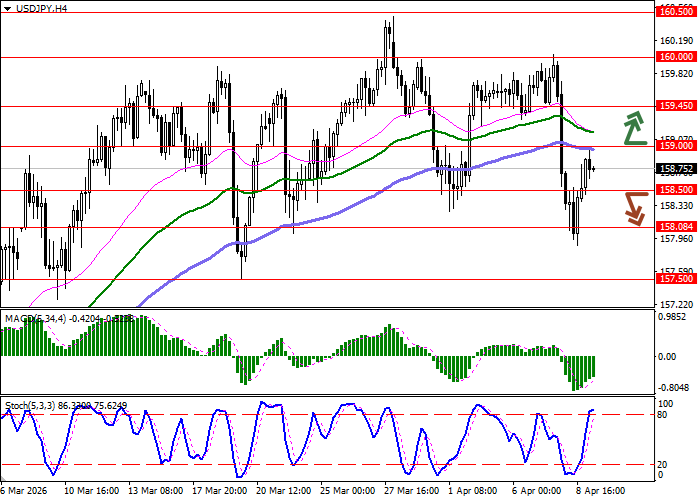The width and height of the screenshot is (700, 500).
Task: Click the 158.084 price level label
Action: 674,227
